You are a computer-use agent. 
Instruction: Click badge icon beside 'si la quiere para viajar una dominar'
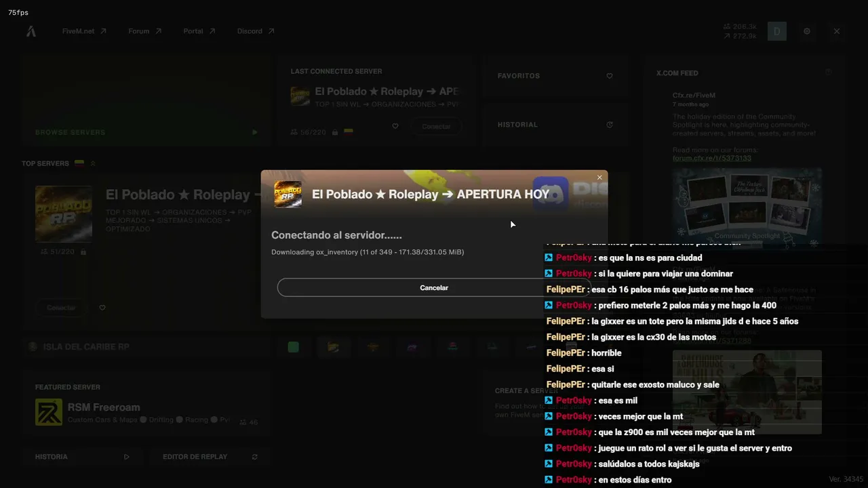coord(549,274)
